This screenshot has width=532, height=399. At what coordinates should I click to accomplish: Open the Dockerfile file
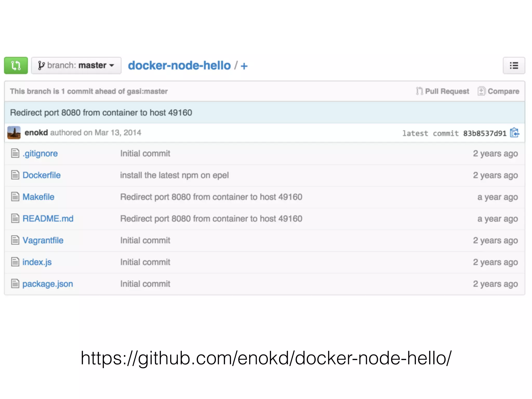click(42, 175)
